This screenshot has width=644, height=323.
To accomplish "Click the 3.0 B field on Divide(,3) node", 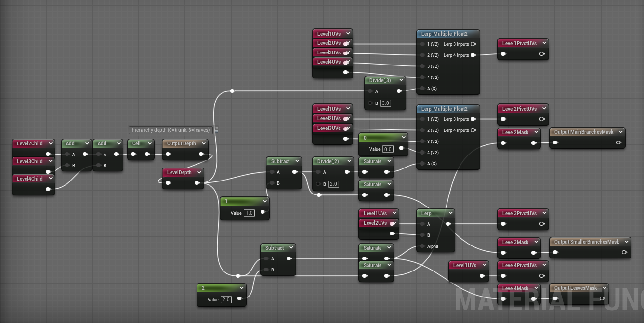I will [385, 103].
